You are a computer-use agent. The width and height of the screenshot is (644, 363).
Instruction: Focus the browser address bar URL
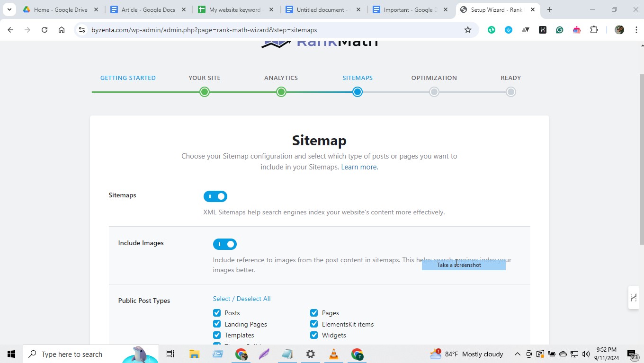pyautogui.click(x=204, y=30)
